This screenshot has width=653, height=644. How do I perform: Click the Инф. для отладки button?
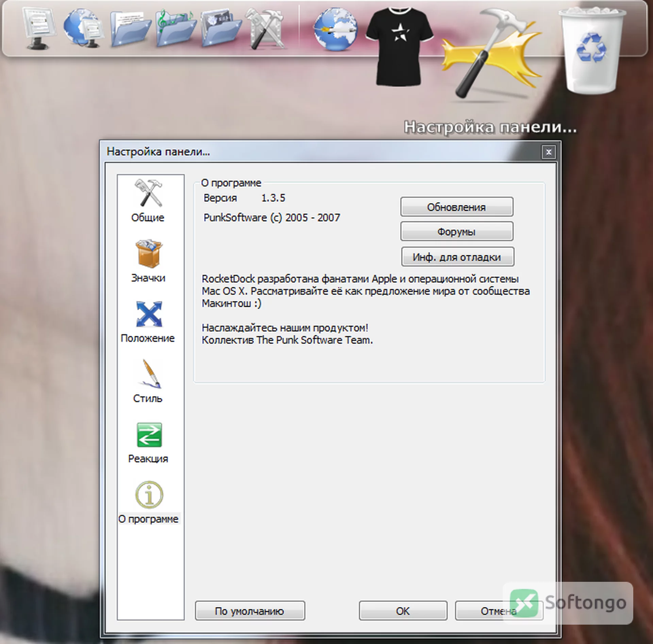pyautogui.click(x=457, y=257)
